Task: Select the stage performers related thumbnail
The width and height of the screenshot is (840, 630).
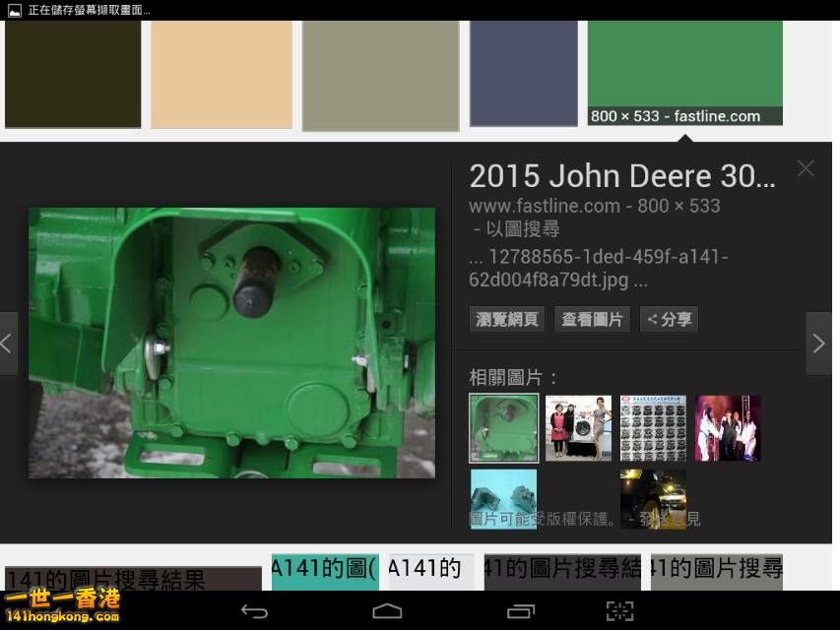Action: [x=728, y=428]
